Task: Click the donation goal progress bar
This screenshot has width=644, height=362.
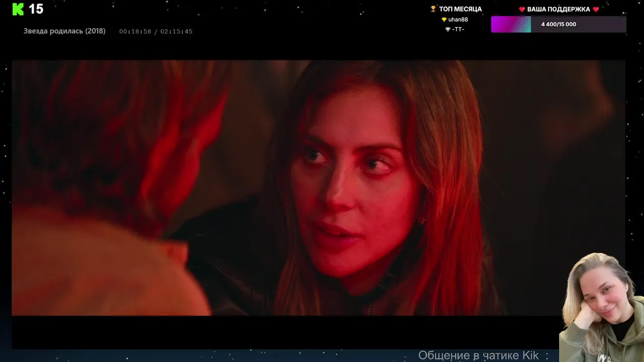Action: click(558, 24)
